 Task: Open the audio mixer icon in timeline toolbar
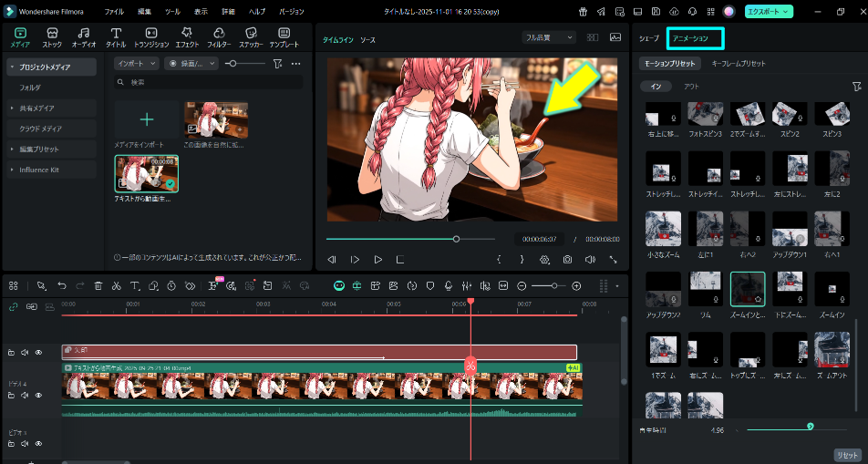click(467, 285)
